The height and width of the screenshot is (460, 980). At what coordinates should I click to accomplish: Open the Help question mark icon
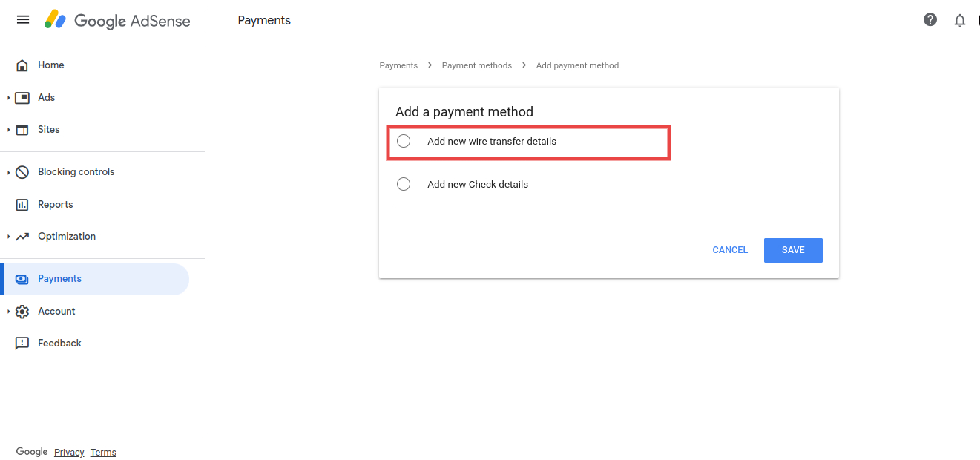[x=930, y=20]
